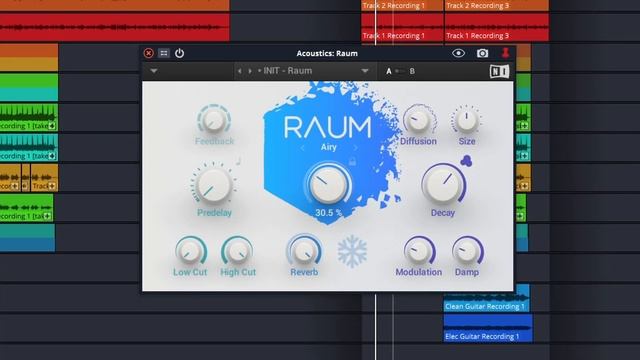Close the Acoustics: Raum plugin window
This screenshot has height=360, width=640.
coord(149,53)
